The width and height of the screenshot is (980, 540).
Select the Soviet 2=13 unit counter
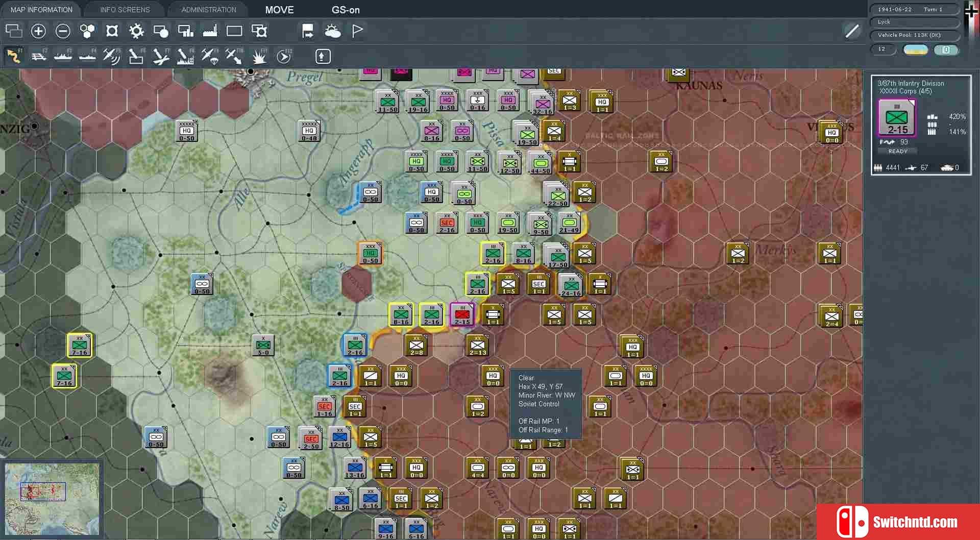pyautogui.click(x=478, y=345)
